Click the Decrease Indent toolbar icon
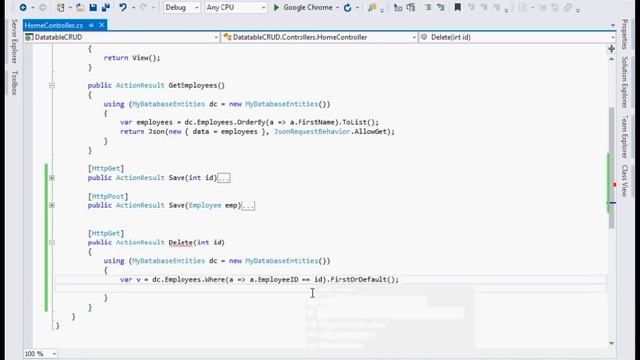The width and height of the screenshot is (640, 360). (x=398, y=7)
